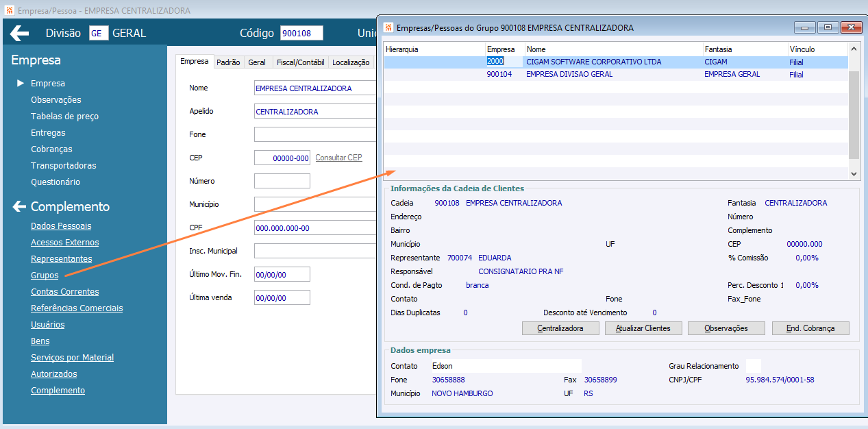Viewport: 868px width, 429px height.
Task: Click the Atualizar Clientes button
Action: tap(643, 328)
